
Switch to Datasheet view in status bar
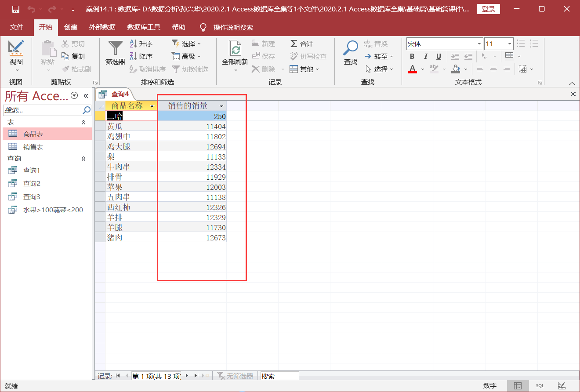pyautogui.click(x=518, y=386)
